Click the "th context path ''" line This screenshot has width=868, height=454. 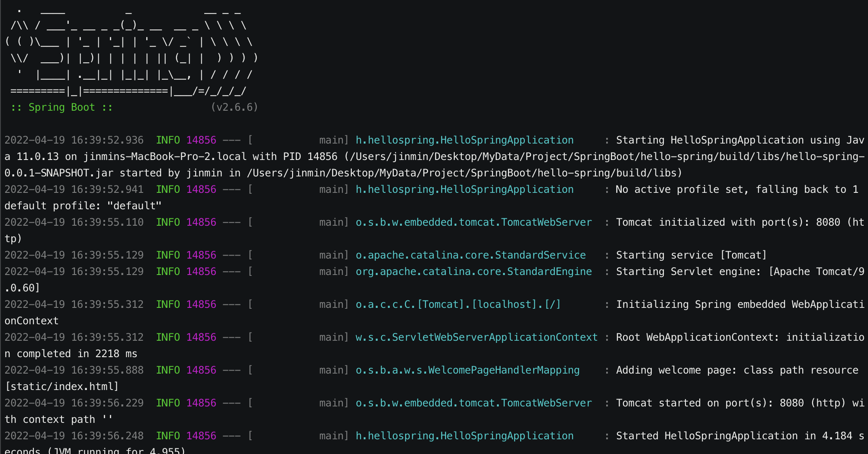[58, 419]
